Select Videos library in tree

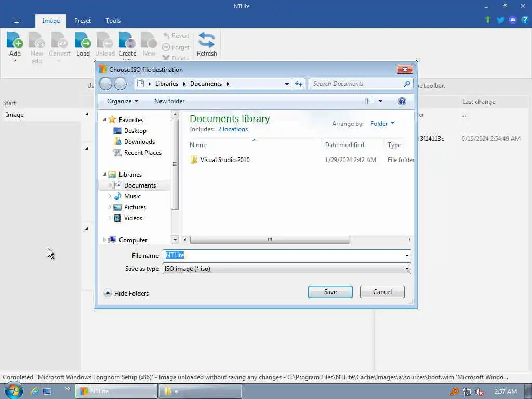[x=133, y=218]
